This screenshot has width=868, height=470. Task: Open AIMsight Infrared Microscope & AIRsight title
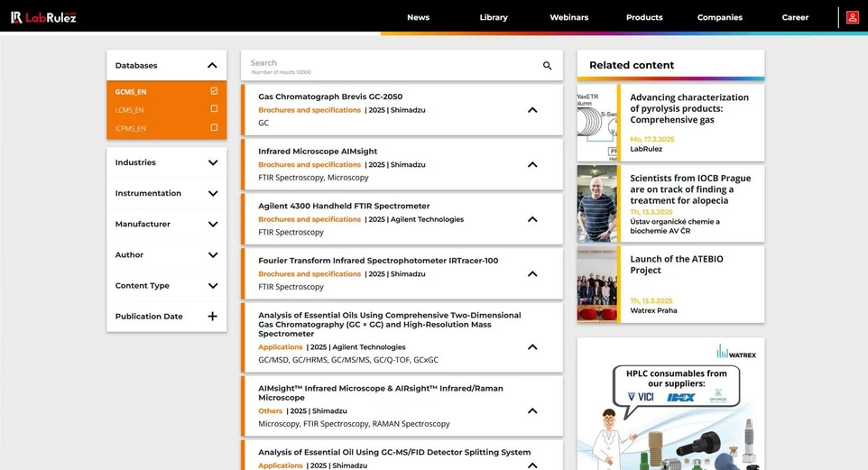tap(381, 392)
